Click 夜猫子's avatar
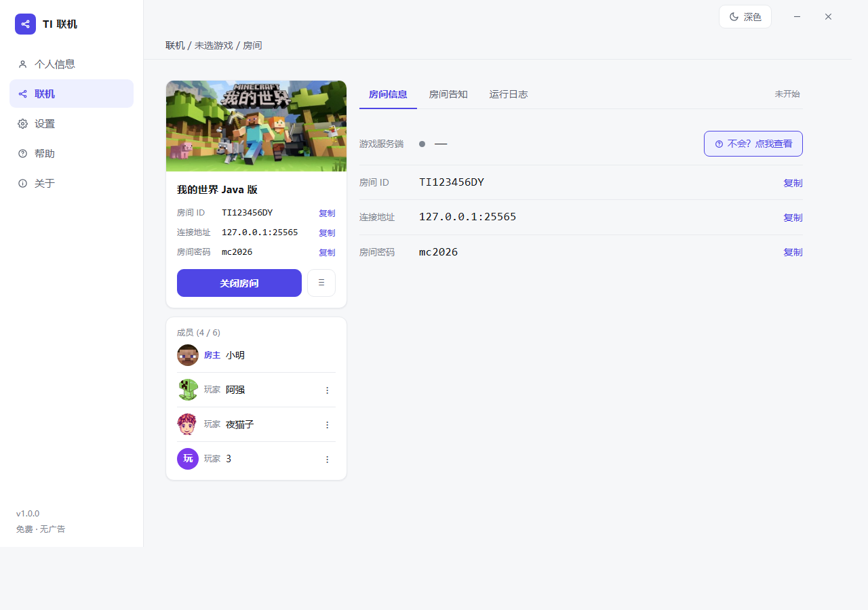 (x=188, y=424)
